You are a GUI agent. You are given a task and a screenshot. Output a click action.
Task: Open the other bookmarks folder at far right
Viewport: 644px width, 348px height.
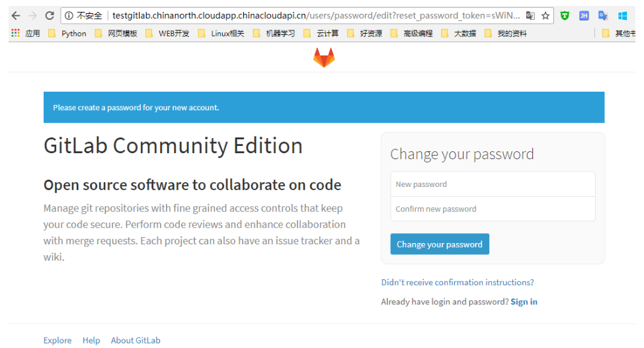click(618, 33)
